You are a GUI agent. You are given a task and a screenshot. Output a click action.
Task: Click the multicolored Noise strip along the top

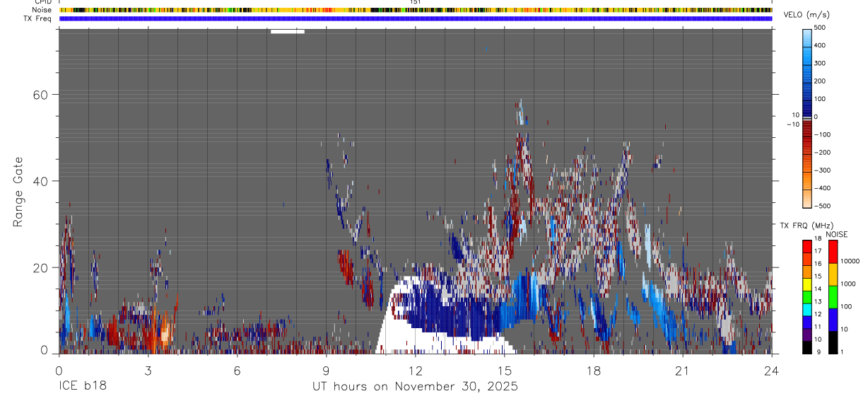tap(415, 10)
